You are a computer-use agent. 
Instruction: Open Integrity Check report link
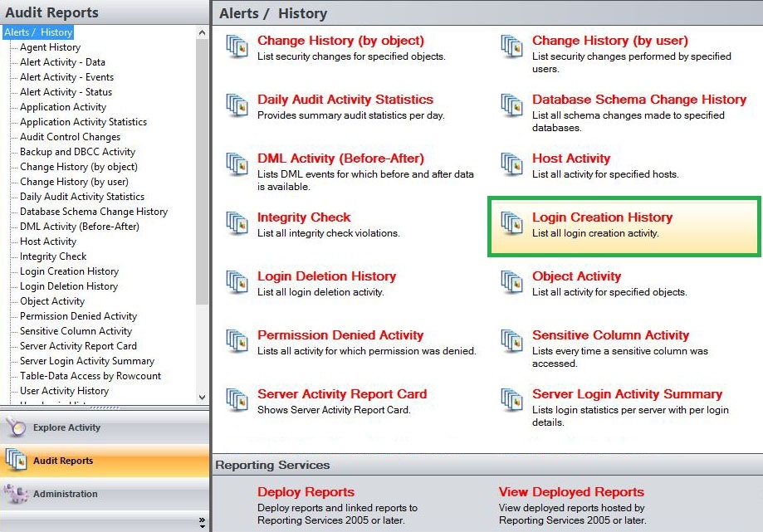coord(304,217)
